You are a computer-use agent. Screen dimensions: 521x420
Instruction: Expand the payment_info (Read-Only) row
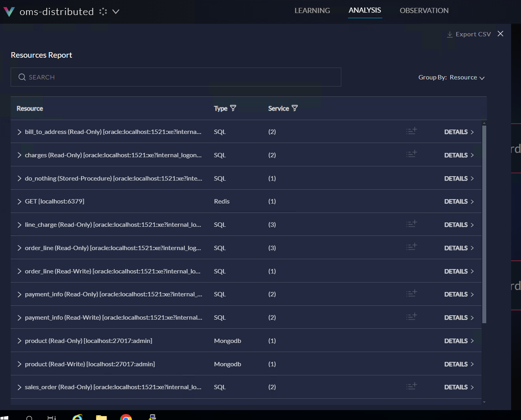(x=19, y=294)
